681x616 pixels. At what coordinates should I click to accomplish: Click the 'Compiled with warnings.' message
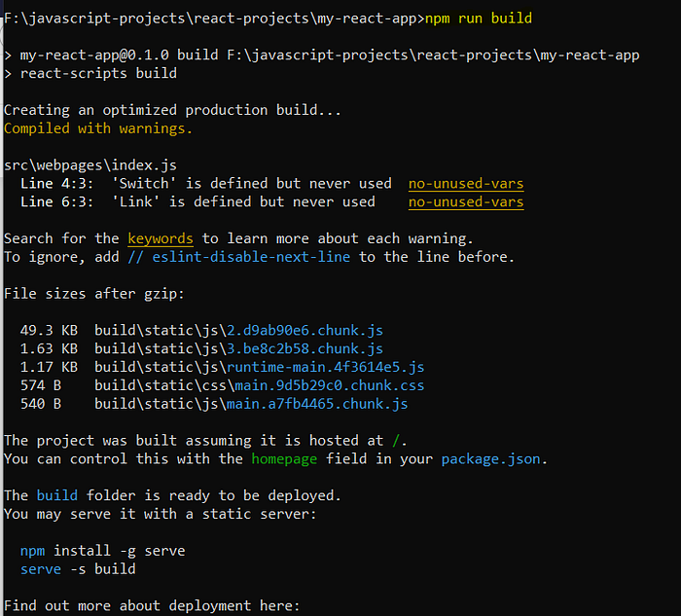pyautogui.click(x=98, y=128)
